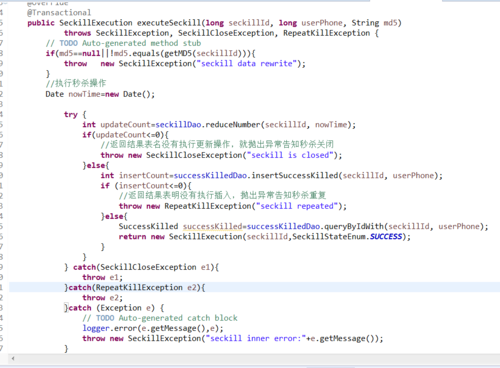Click the @Transactional annotation

(x=59, y=13)
